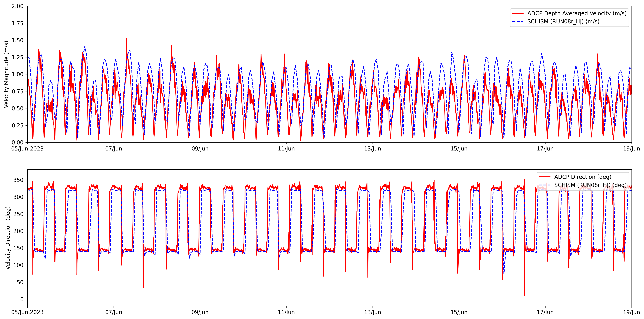The image size is (644, 319).
Task: Click the red ADCP Depth Averaged Velocity legend line
Action: coord(517,13)
